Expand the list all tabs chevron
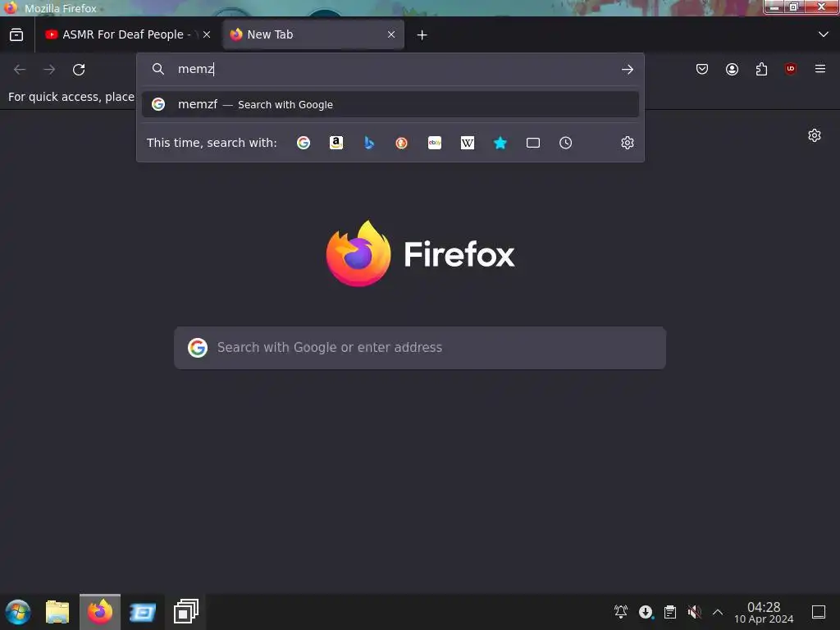840x630 pixels. coord(824,34)
